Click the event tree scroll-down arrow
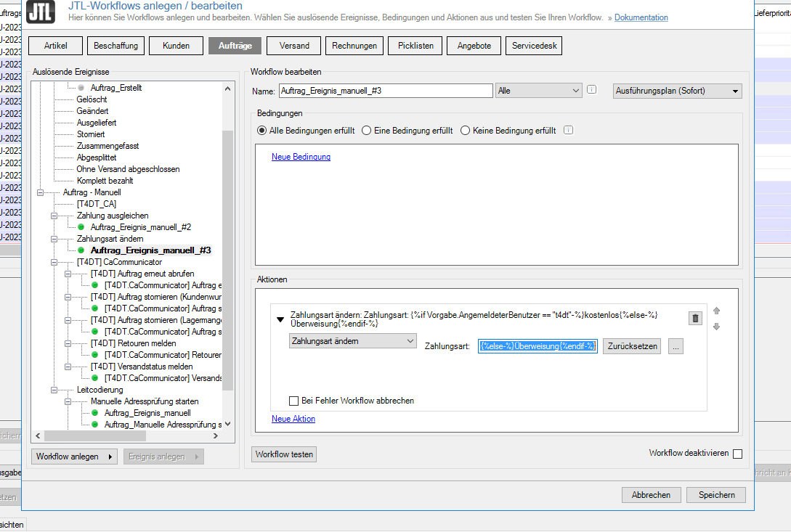The width and height of the screenshot is (791, 532). click(227, 424)
